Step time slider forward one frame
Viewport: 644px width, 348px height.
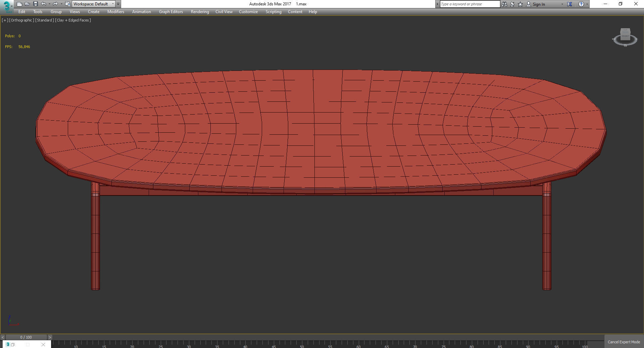[50, 337]
